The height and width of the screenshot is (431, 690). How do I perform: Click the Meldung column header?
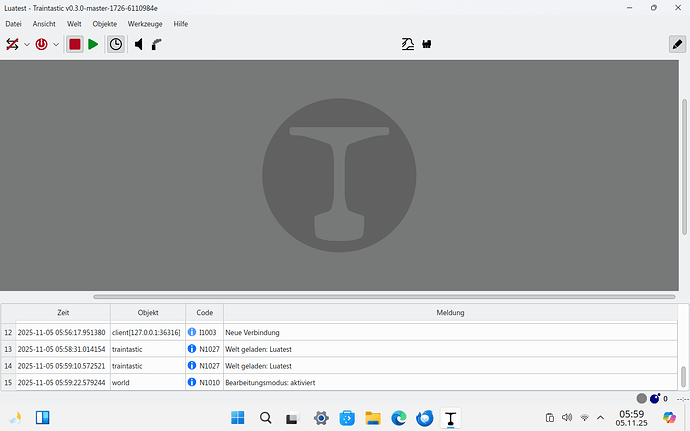pyautogui.click(x=449, y=313)
